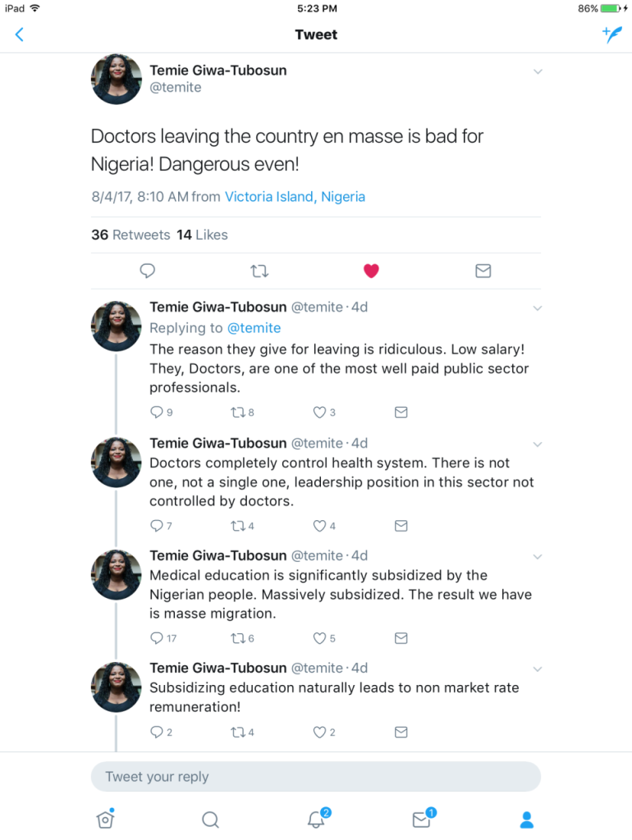Open the @temite mention in Replying to
Screen dimensions: 632x840
pyautogui.click(x=254, y=328)
